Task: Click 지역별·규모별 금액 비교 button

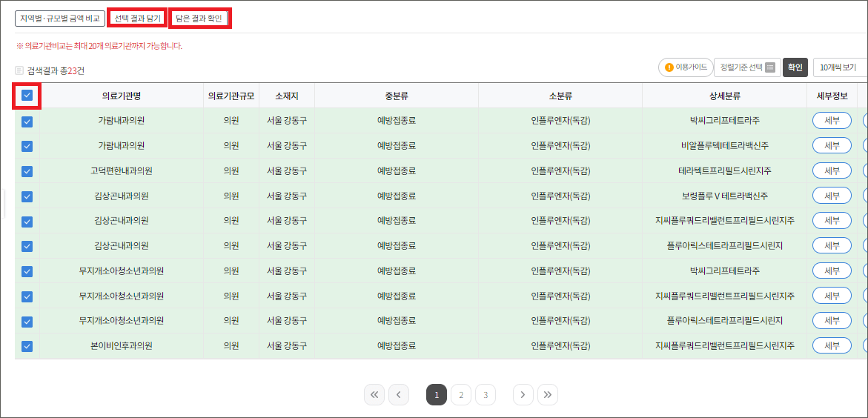Action: [60, 19]
